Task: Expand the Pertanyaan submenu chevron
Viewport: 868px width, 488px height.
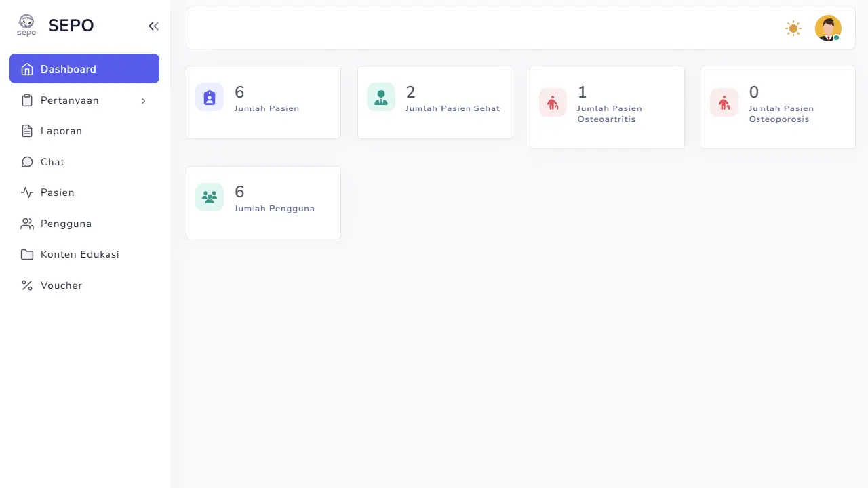Action: pyautogui.click(x=143, y=100)
